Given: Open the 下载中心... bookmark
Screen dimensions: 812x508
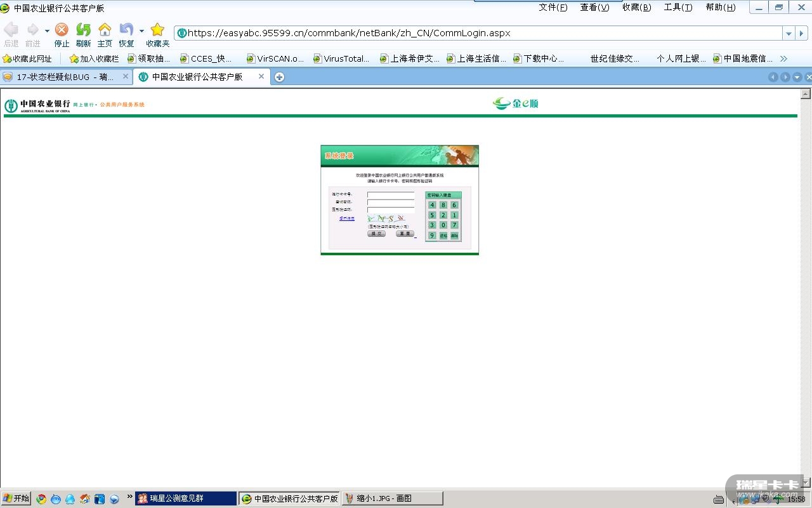Looking at the screenshot, I should 539,58.
